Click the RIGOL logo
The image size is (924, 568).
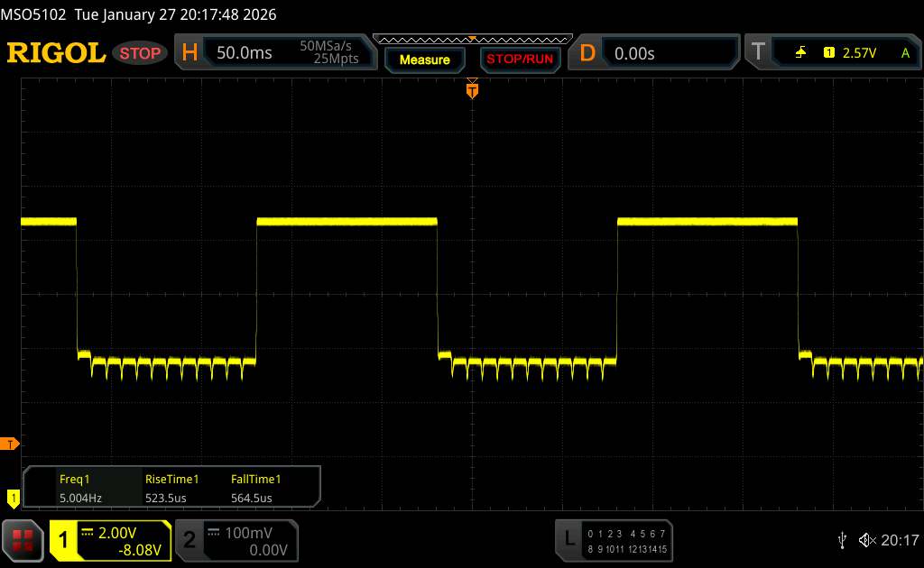click(x=56, y=53)
